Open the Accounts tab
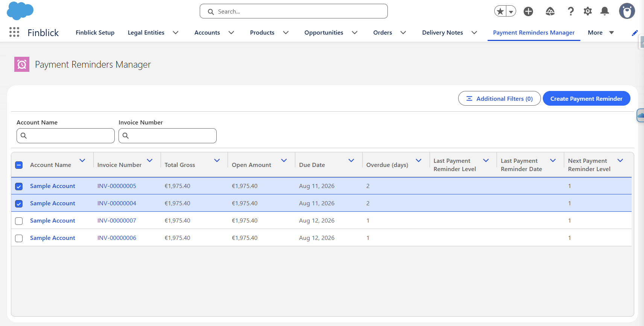 (207, 33)
